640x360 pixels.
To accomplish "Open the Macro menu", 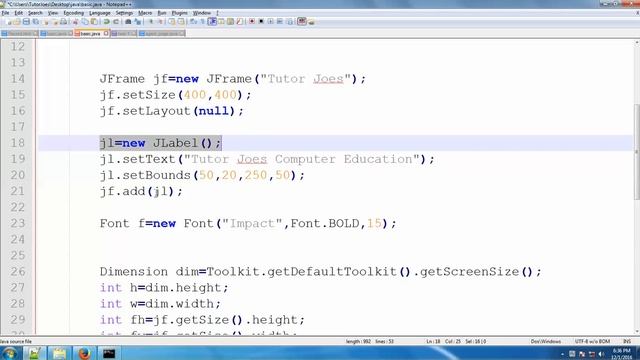I will point(145,13).
